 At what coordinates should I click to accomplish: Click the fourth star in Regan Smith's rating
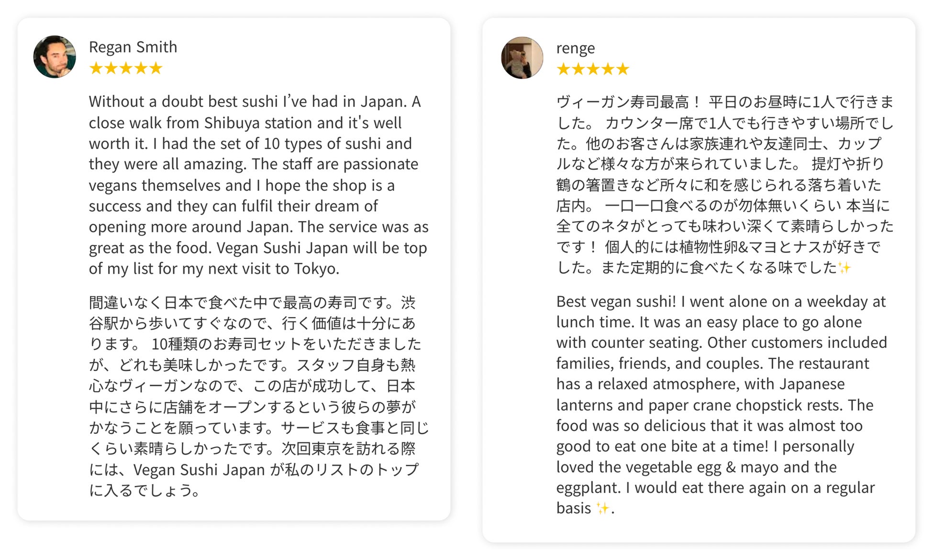tap(141, 68)
